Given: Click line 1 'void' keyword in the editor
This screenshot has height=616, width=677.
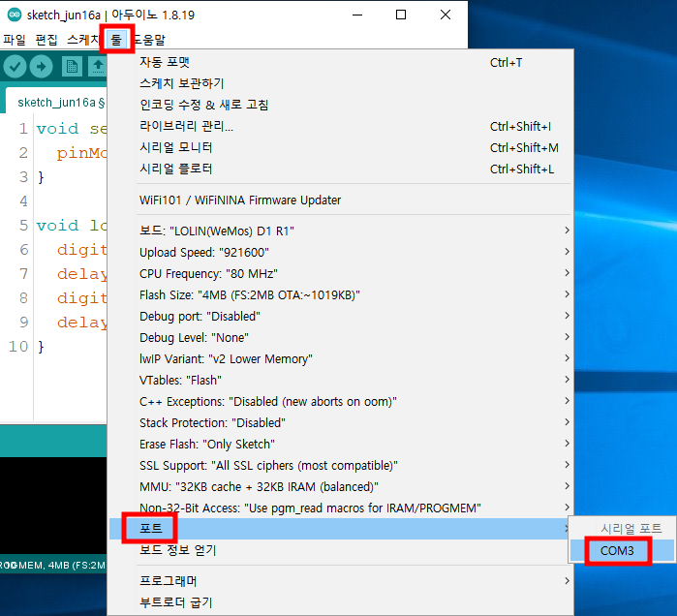Looking at the screenshot, I should click(57, 129).
